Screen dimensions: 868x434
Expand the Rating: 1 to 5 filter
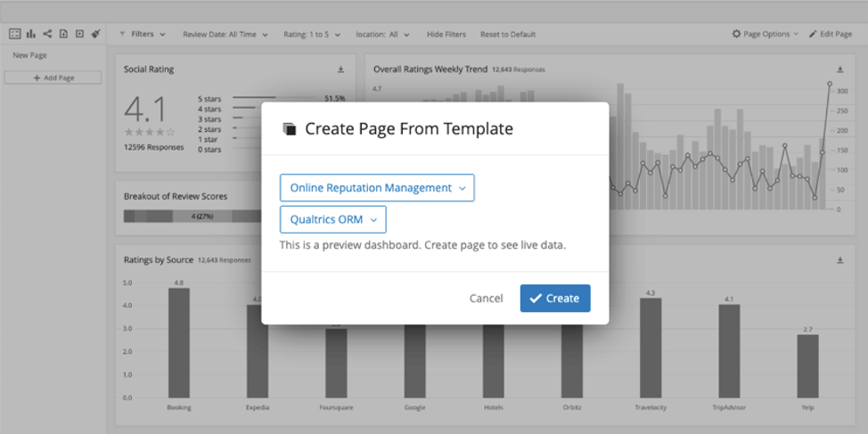click(312, 34)
